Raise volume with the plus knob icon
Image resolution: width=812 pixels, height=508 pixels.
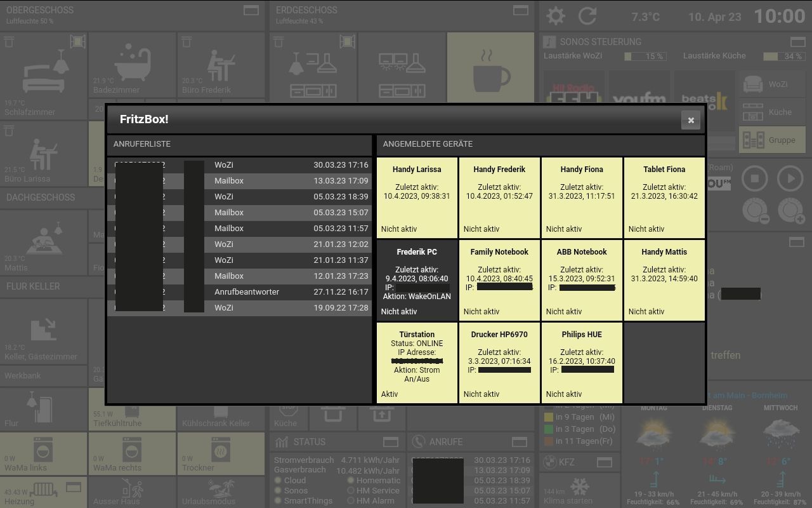tap(791, 211)
